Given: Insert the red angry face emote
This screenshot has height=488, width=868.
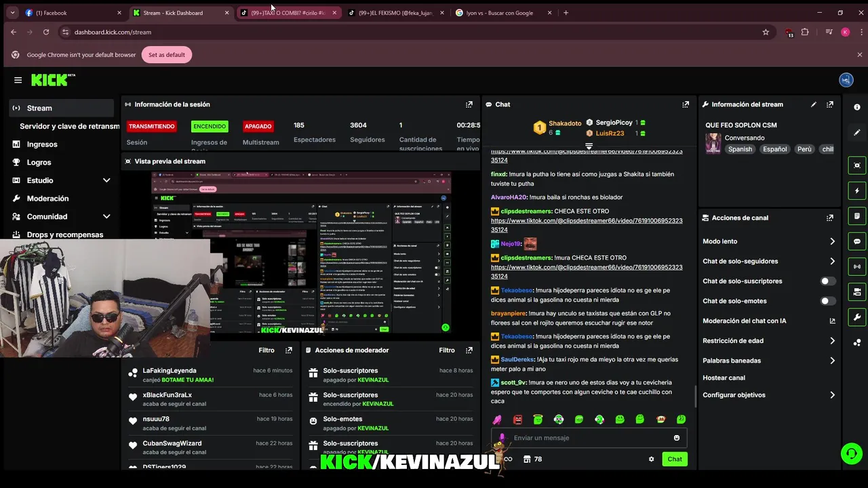Looking at the screenshot, I should [517, 420].
